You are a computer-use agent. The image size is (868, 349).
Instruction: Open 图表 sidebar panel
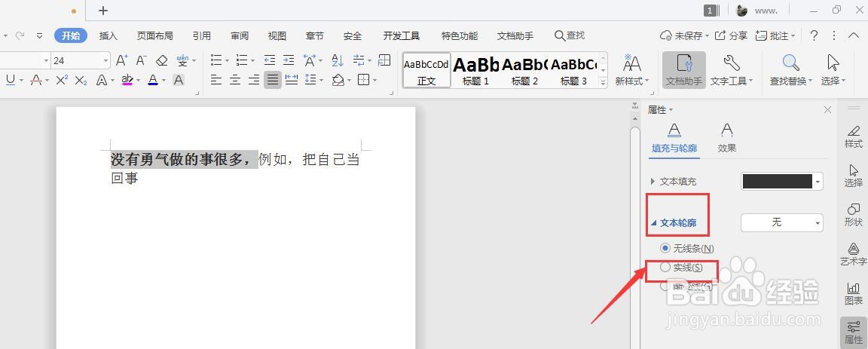[853, 294]
